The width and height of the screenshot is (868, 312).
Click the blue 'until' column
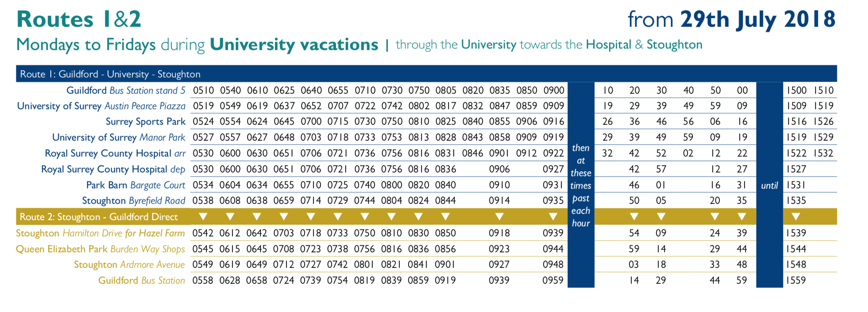point(770,185)
